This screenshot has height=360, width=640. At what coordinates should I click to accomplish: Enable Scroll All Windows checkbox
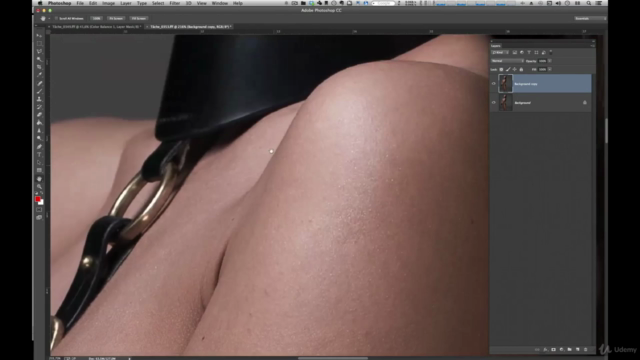click(56, 18)
